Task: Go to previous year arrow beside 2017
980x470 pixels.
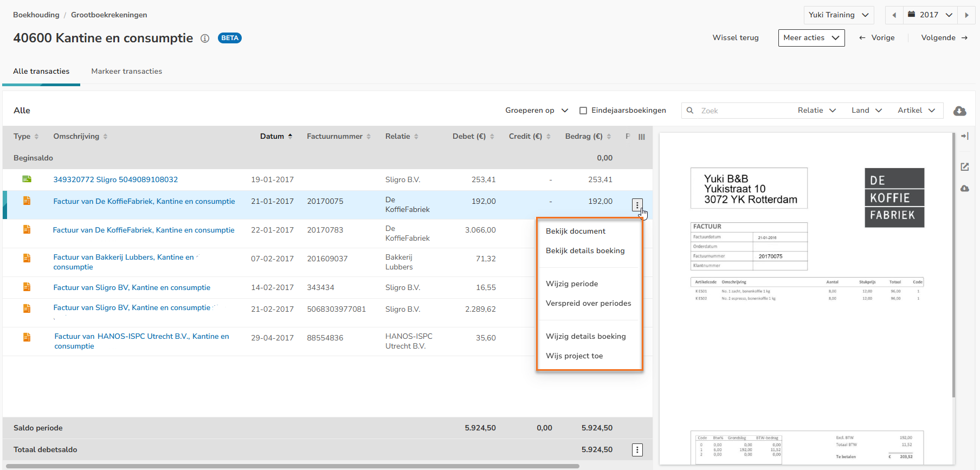Action: click(x=894, y=15)
